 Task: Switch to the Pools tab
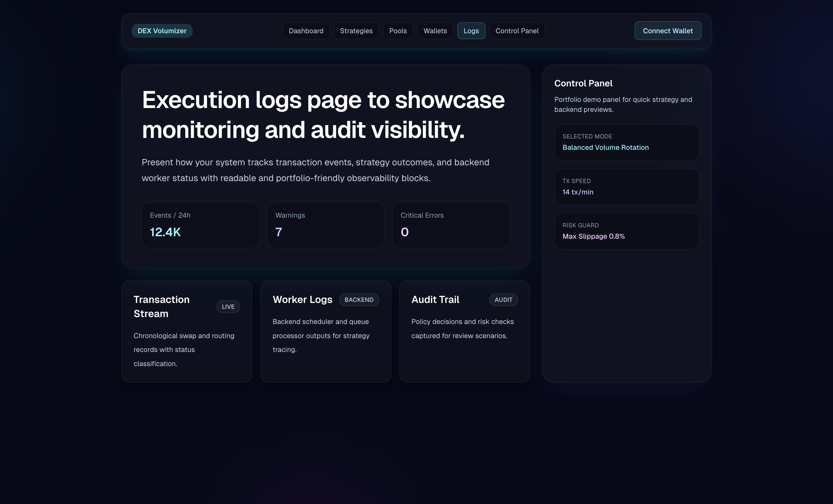click(x=398, y=31)
